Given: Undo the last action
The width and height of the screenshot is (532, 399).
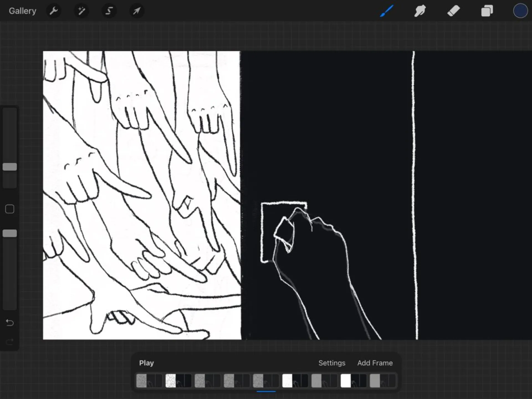Looking at the screenshot, I should pos(10,323).
